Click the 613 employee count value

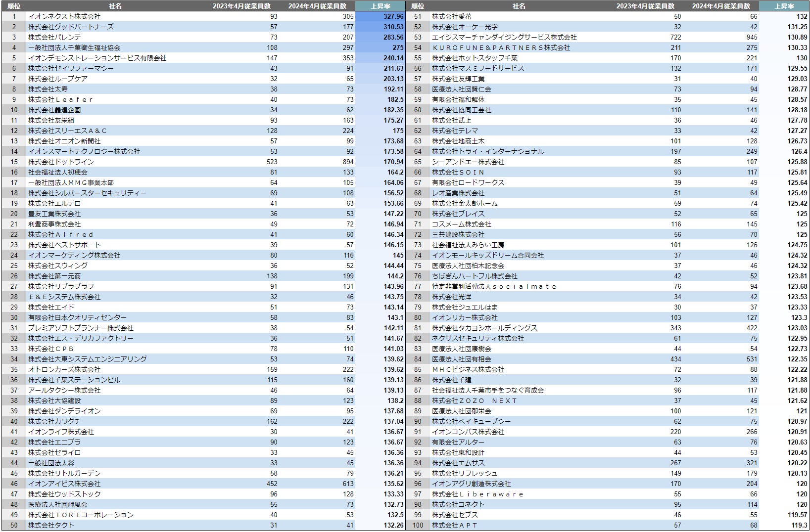348,484
